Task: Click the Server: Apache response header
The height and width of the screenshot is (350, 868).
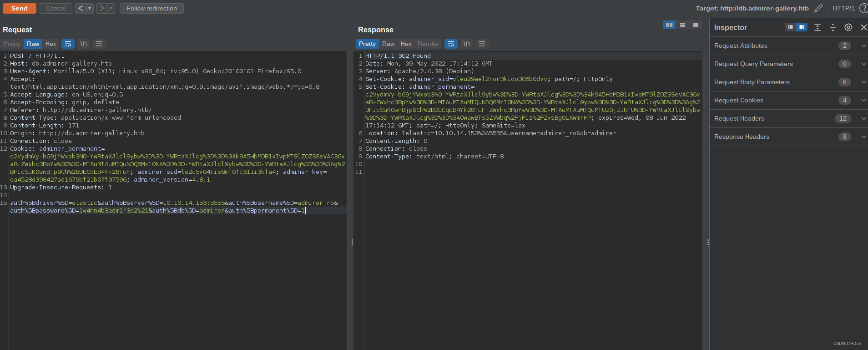Action: tap(419, 71)
